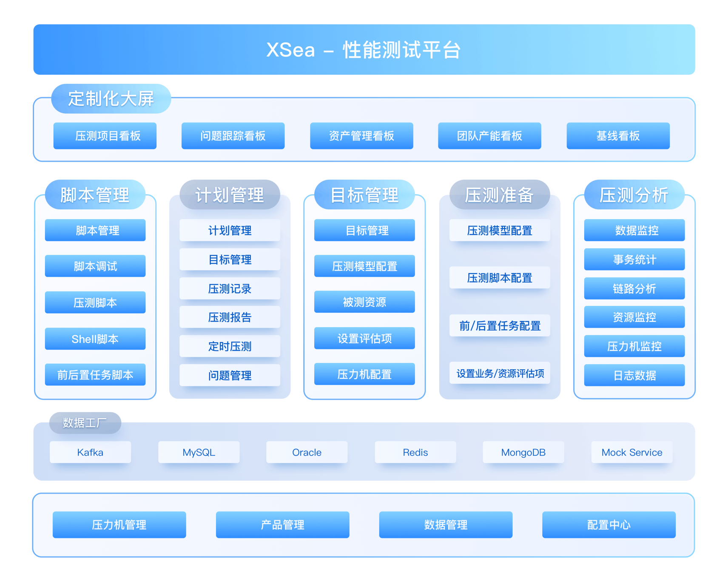Select the Oracle box
Viewport: 728px width, 576px height.
point(307,452)
